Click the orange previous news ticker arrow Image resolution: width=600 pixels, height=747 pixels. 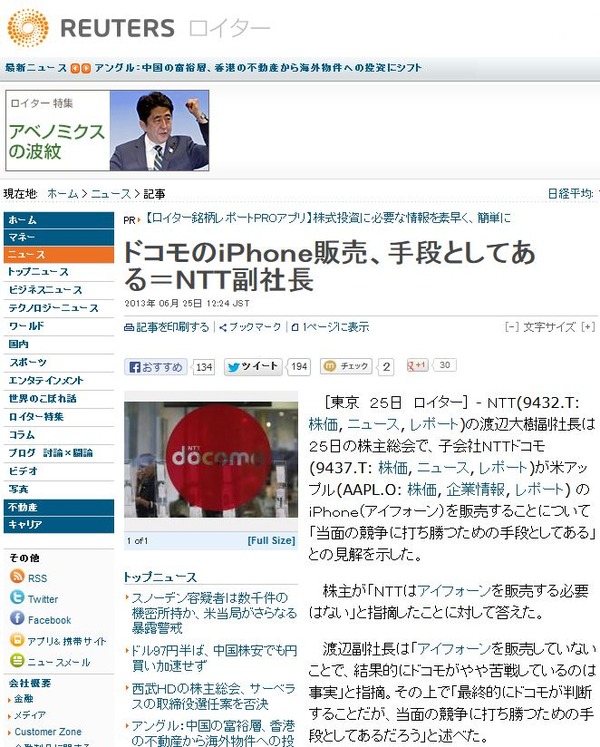tap(75, 68)
